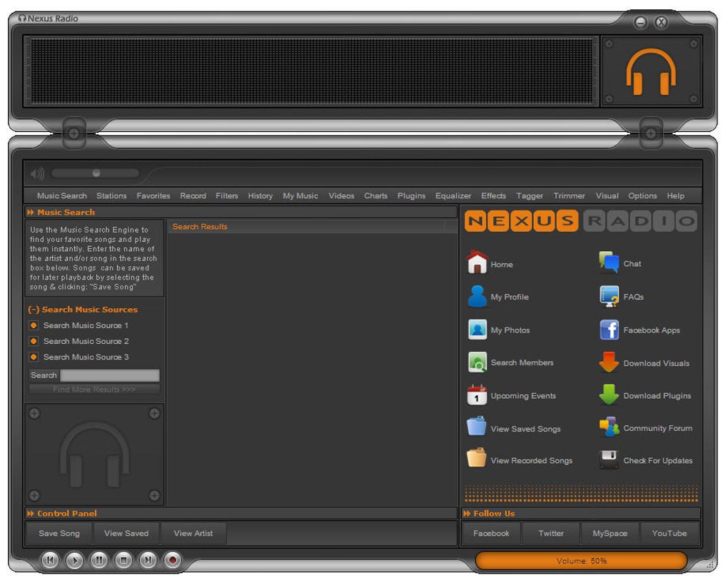Open the YouTube follow button
Screen dimensions: 728x585
669,533
